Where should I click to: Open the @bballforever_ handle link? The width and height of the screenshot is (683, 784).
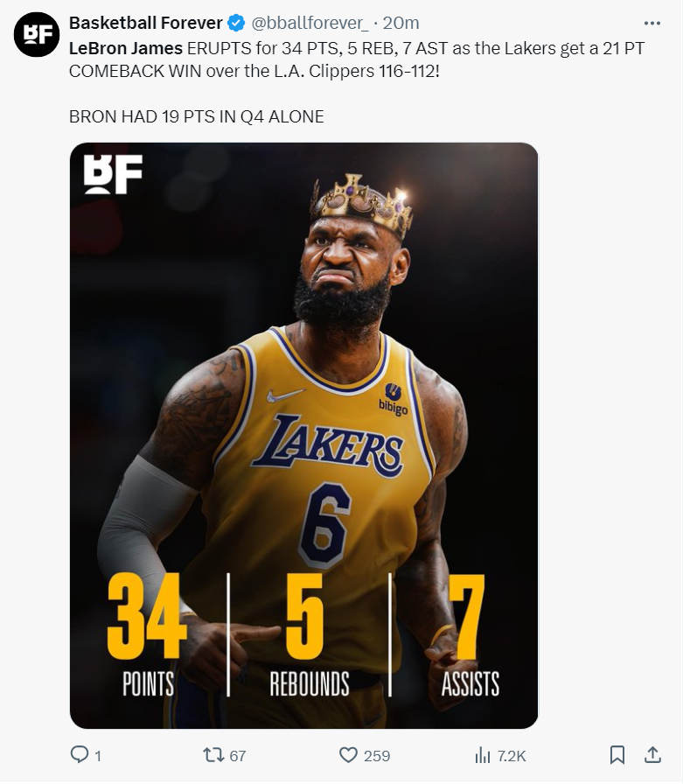pyautogui.click(x=310, y=23)
